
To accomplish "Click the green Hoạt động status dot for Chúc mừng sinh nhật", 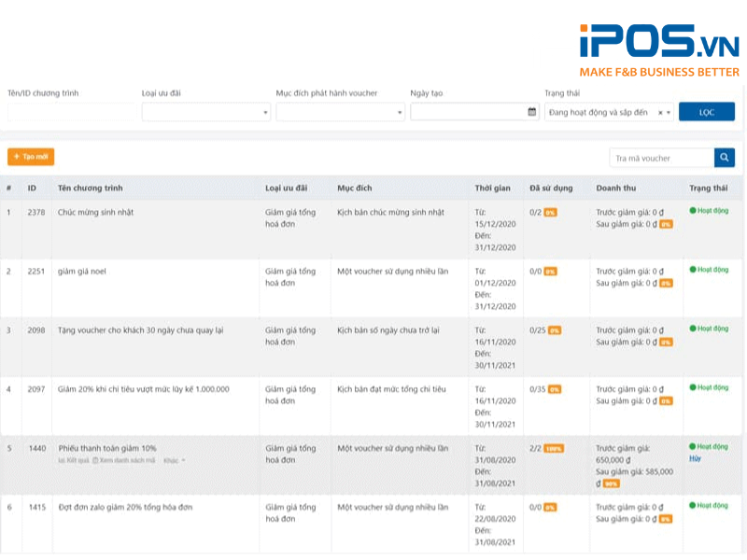I will coord(691,212).
